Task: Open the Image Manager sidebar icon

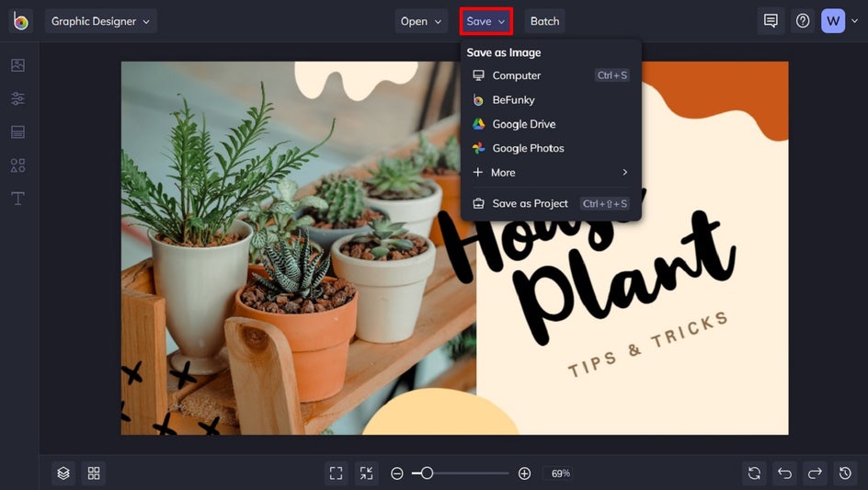Action: tap(17, 65)
